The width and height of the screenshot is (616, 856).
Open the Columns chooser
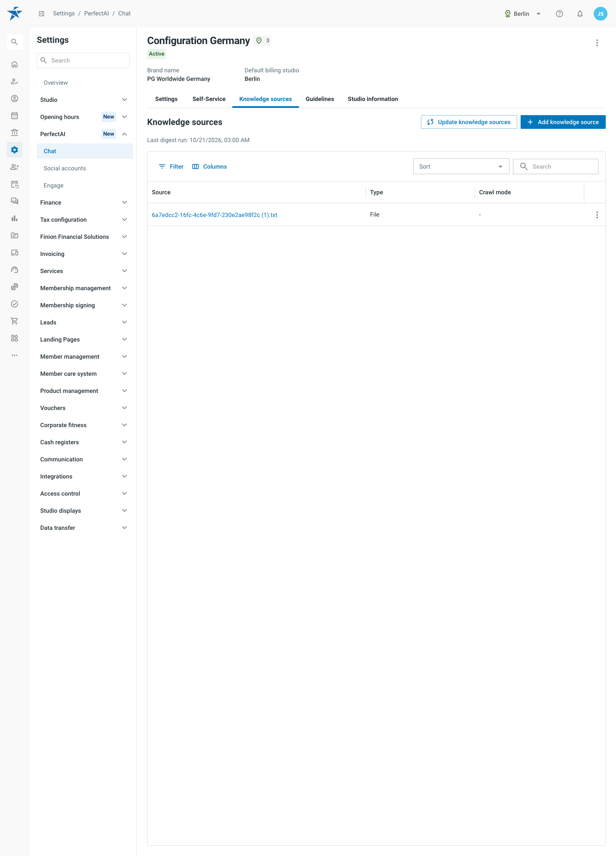210,166
